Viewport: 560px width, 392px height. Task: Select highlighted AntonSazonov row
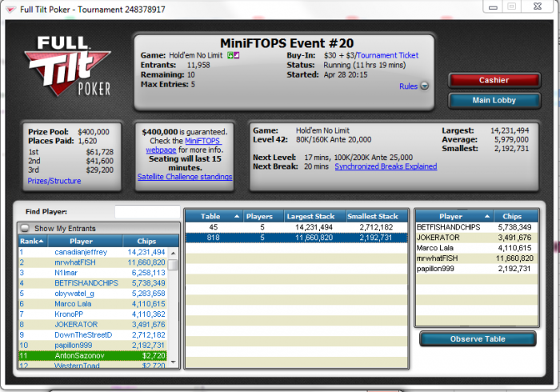coord(93,355)
